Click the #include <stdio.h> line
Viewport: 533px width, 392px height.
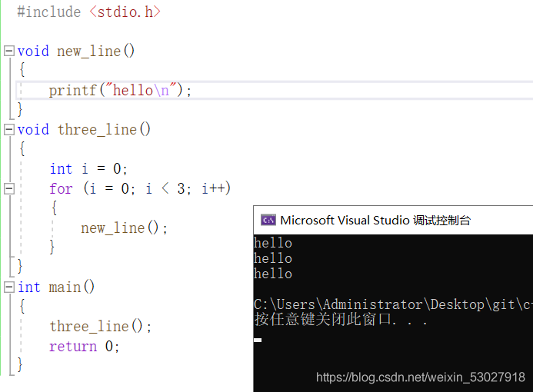tap(88, 12)
